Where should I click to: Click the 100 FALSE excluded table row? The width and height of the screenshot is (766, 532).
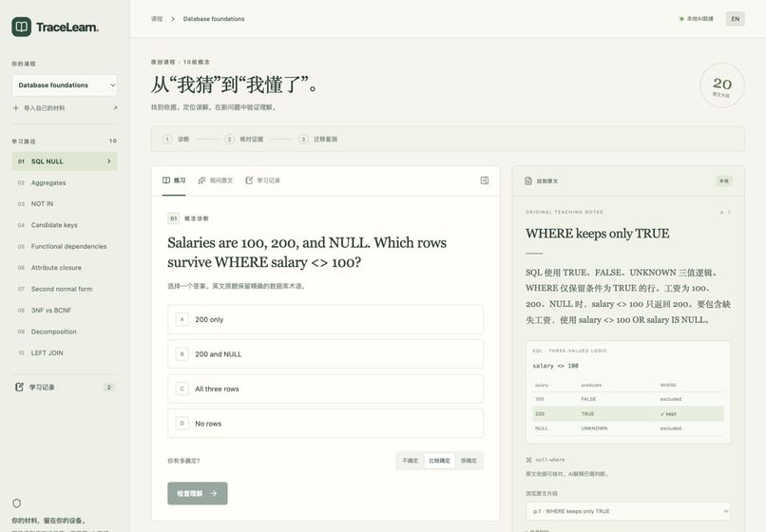[x=628, y=399]
